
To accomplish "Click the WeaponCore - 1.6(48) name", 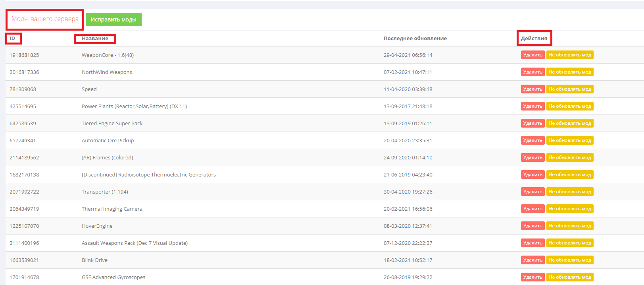I will 108,55.
